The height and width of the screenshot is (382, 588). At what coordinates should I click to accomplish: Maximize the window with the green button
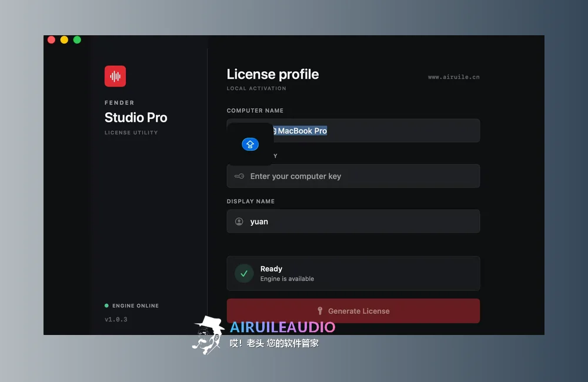coord(77,40)
